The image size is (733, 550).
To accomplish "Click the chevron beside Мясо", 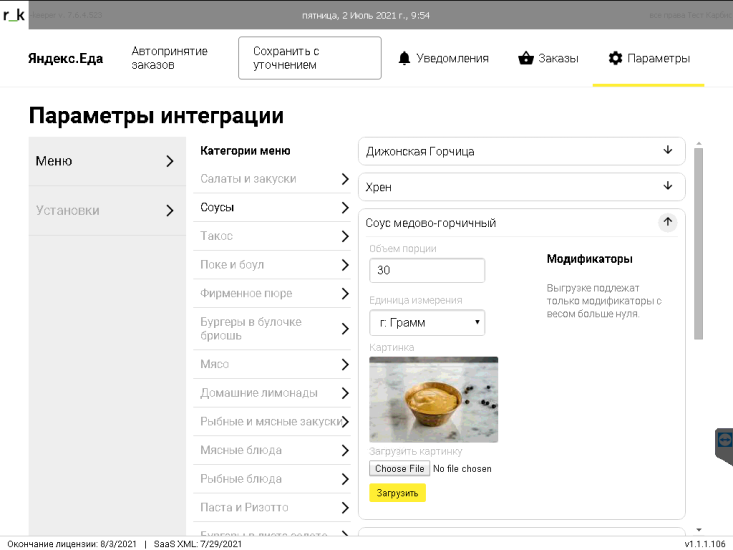I will coord(345,364).
